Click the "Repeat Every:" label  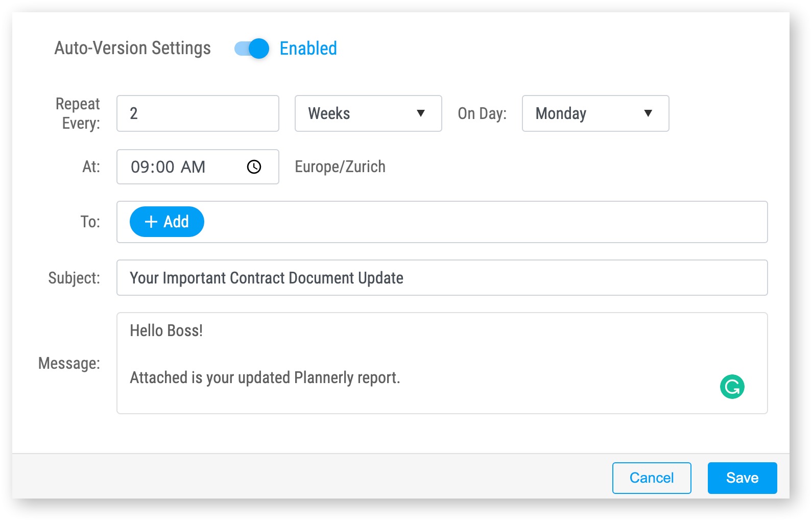78,113
